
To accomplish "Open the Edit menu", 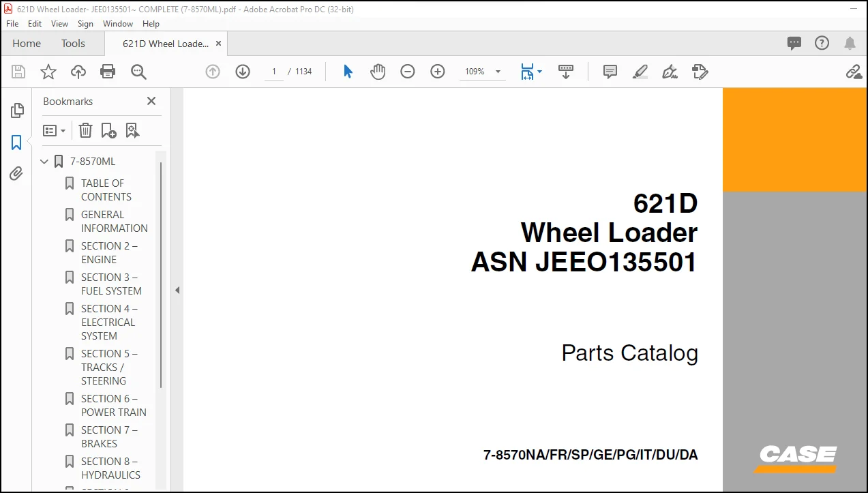I will coord(35,23).
